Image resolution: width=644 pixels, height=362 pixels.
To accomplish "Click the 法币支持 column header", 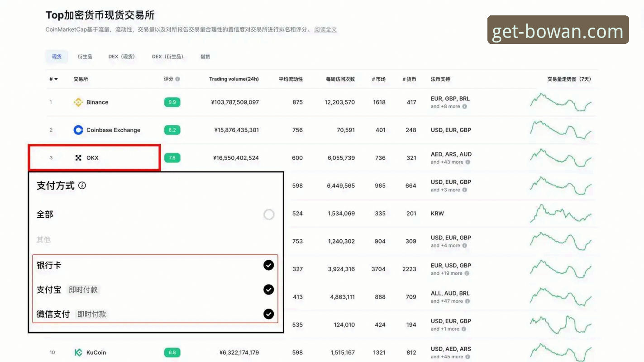I will tap(440, 79).
